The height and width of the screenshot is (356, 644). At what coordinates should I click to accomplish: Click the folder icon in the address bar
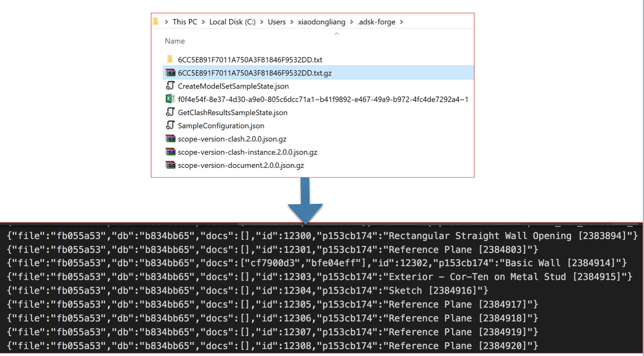tap(156, 22)
